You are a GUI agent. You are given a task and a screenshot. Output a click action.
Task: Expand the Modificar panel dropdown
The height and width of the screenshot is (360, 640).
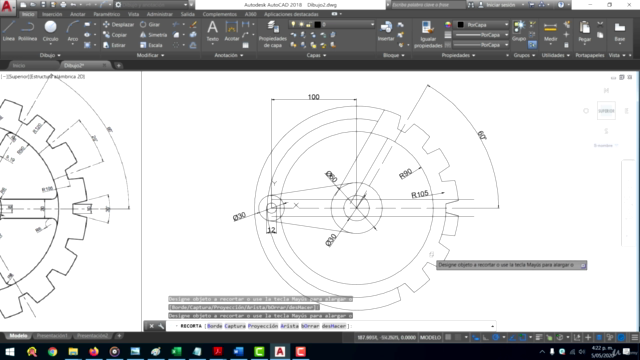[x=151, y=55]
